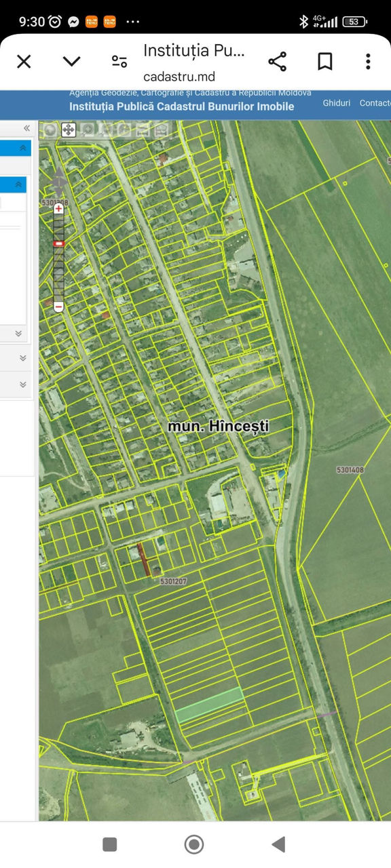Screen dimensions: 391x868
Task: Open the Contacte menu item
Action: pos(375,103)
